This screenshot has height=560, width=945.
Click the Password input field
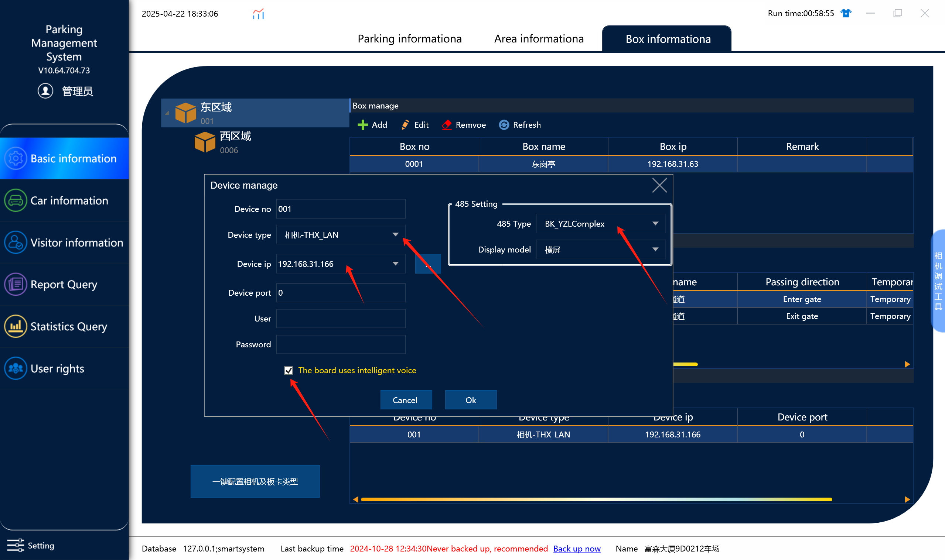pos(341,344)
